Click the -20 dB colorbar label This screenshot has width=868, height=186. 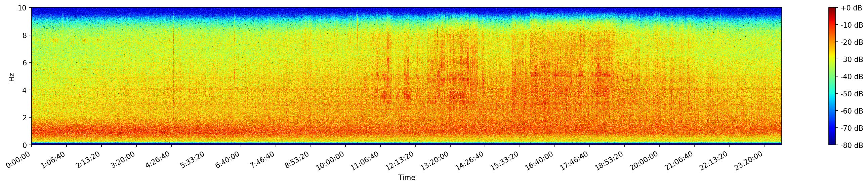click(852, 42)
